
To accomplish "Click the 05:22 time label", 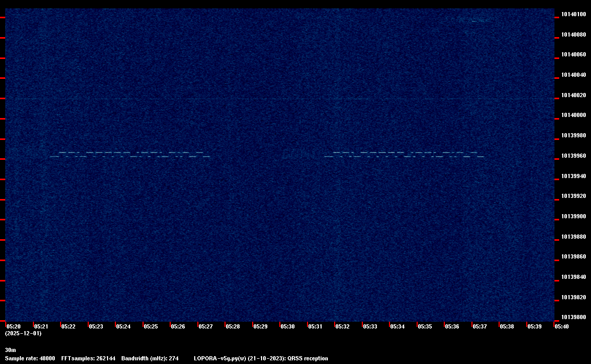I will tap(68, 326).
